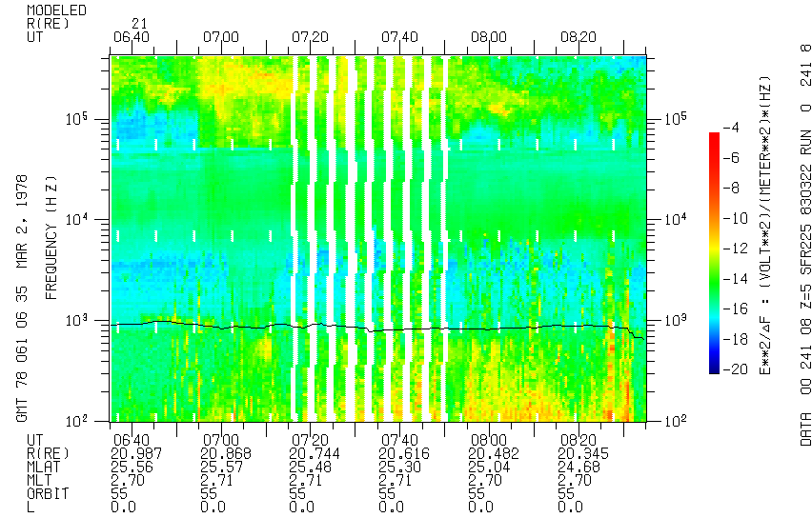812x518 pixels.
Task: Select the MLAT value 24.68
Action: click(x=576, y=468)
